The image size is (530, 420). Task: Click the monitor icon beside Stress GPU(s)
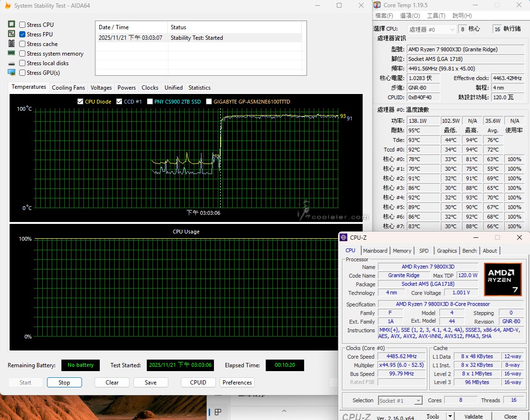[x=12, y=72]
